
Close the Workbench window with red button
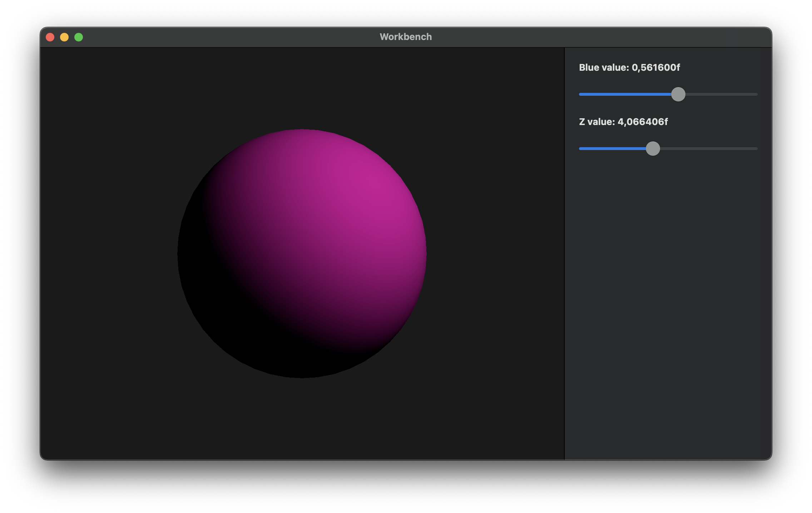click(x=50, y=37)
